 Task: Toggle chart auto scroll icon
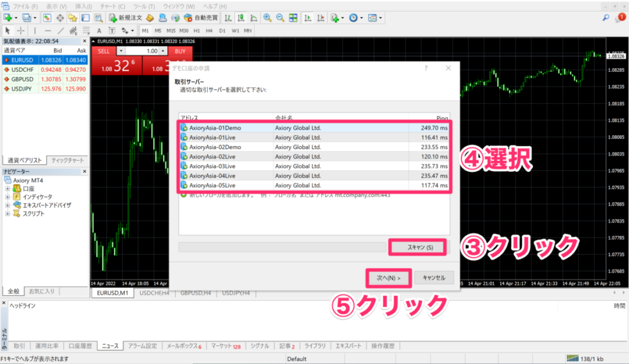point(308,18)
